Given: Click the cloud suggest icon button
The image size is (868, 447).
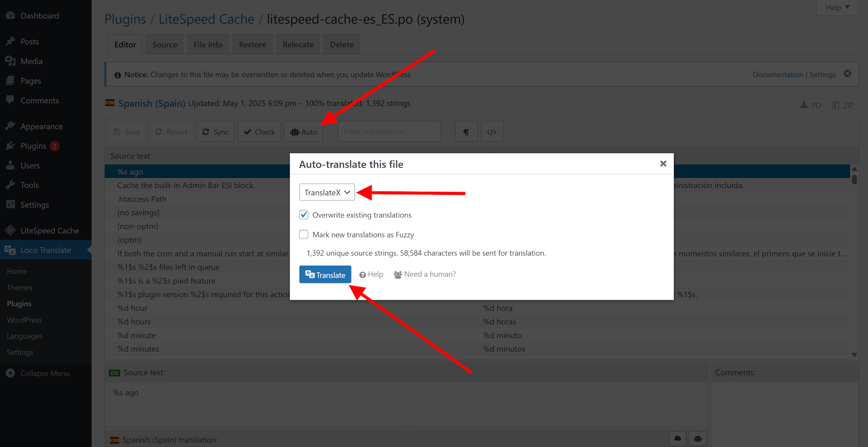Looking at the screenshot, I should 677,439.
